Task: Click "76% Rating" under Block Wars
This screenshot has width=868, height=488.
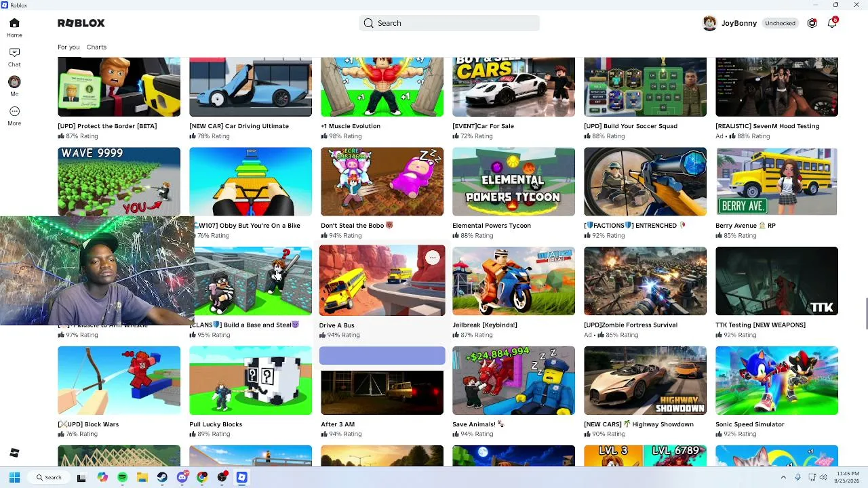Action: [82, 434]
